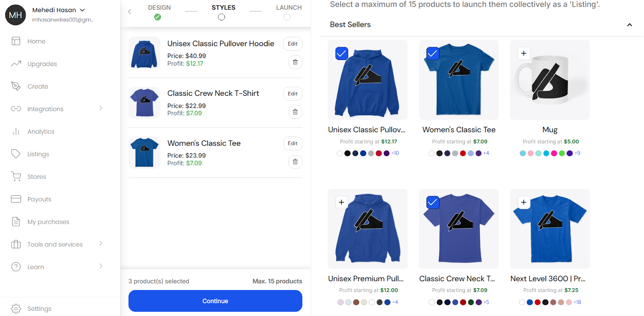Click the Continue button
The width and height of the screenshot is (644, 316).
click(215, 301)
